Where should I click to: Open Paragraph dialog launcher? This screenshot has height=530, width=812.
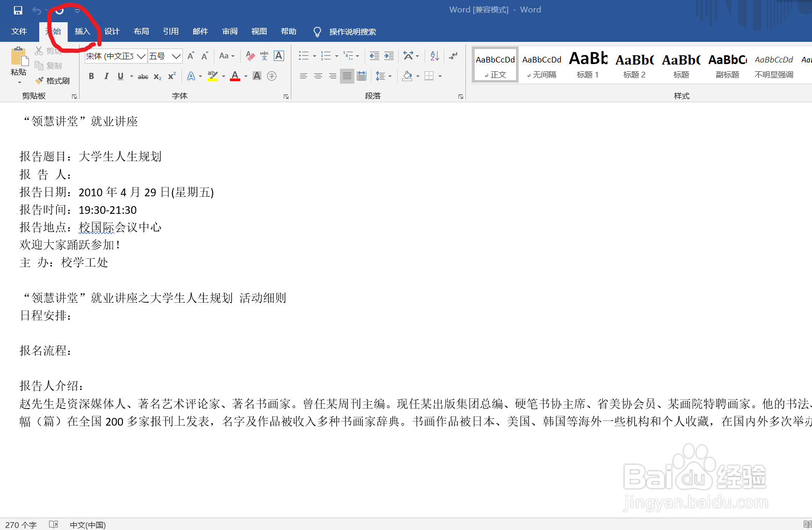coord(461,97)
